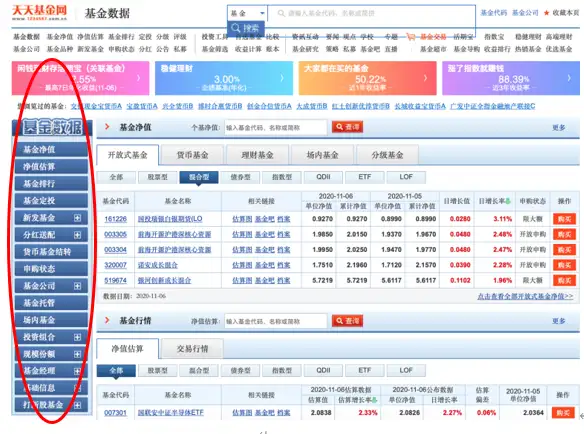
Task: Expand the 新发基金 sidebar item
Action: pyautogui.click(x=77, y=218)
